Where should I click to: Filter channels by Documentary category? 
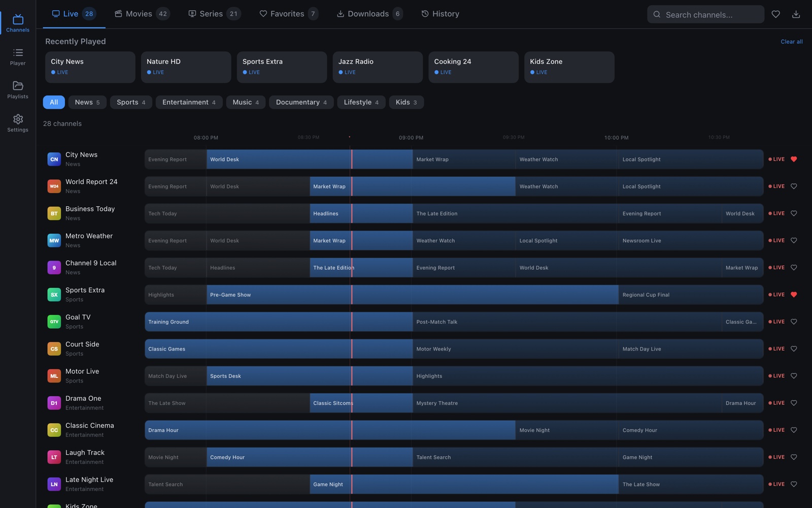click(301, 102)
